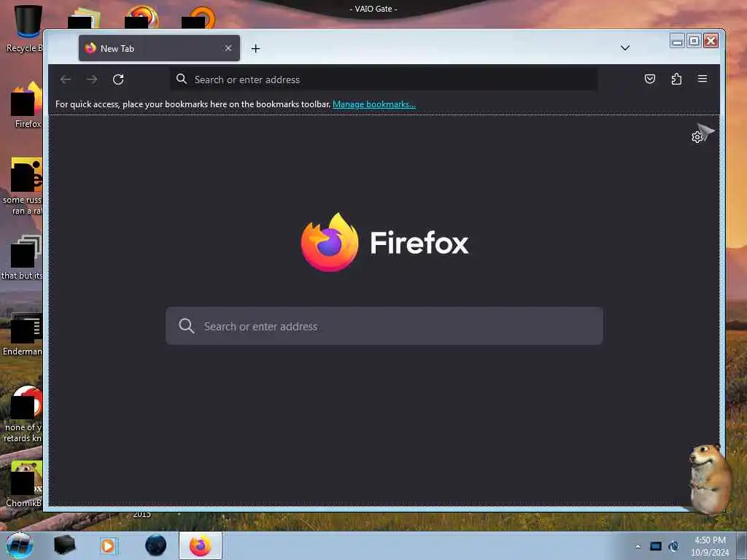Open the Pocket save icon
The height and width of the screenshot is (560, 747).
tap(650, 79)
